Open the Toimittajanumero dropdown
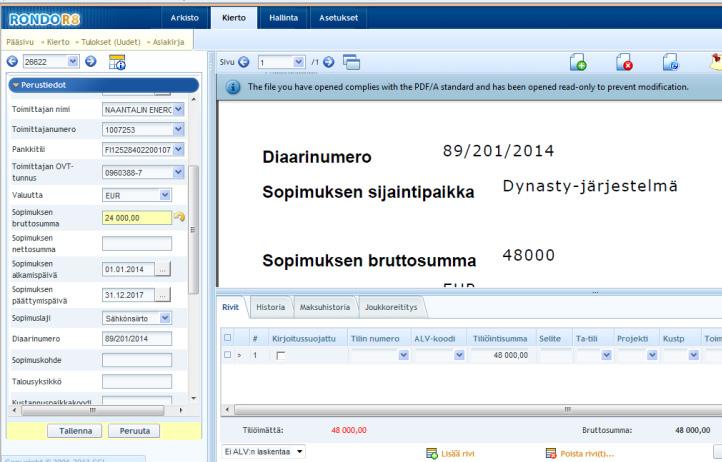The image size is (722, 462). pos(179,129)
